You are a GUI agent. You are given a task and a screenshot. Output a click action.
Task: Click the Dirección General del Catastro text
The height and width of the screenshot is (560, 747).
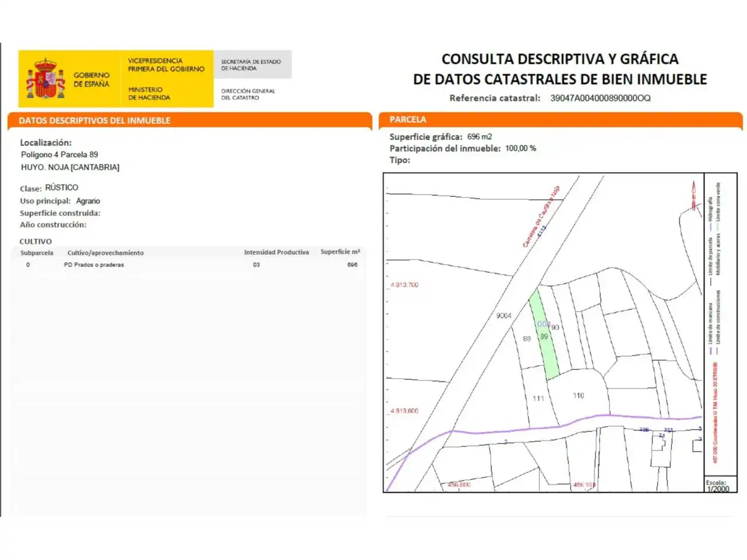[x=248, y=94]
